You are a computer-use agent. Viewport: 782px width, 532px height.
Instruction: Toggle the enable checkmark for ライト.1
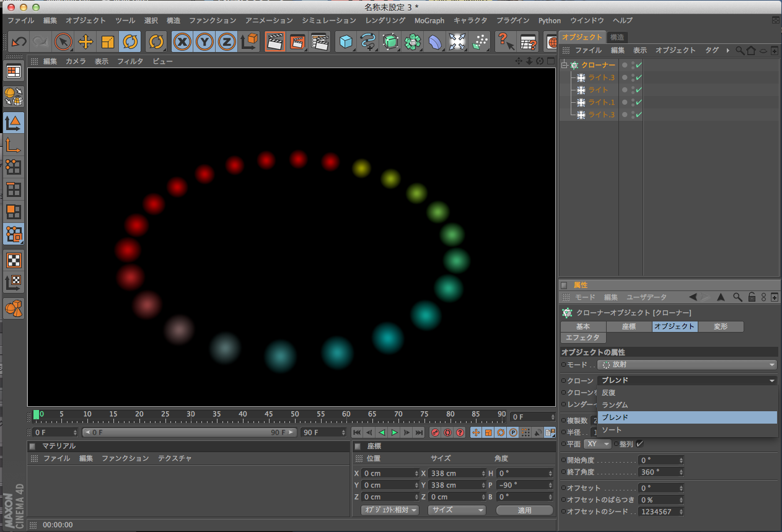pyautogui.click(x=639, y=102)
